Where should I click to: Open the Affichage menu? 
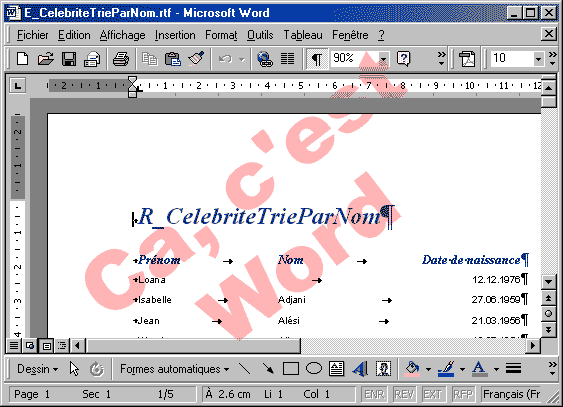coord(122,35)
